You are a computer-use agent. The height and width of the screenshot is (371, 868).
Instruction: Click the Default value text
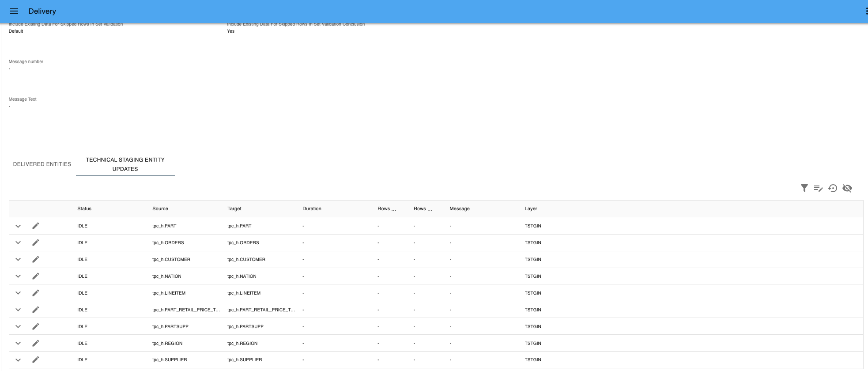tap(16, 31)
